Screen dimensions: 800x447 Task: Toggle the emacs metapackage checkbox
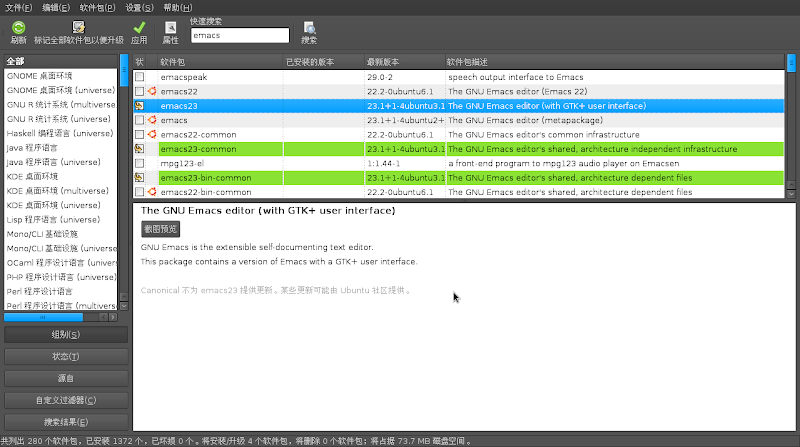click(139, 120)
